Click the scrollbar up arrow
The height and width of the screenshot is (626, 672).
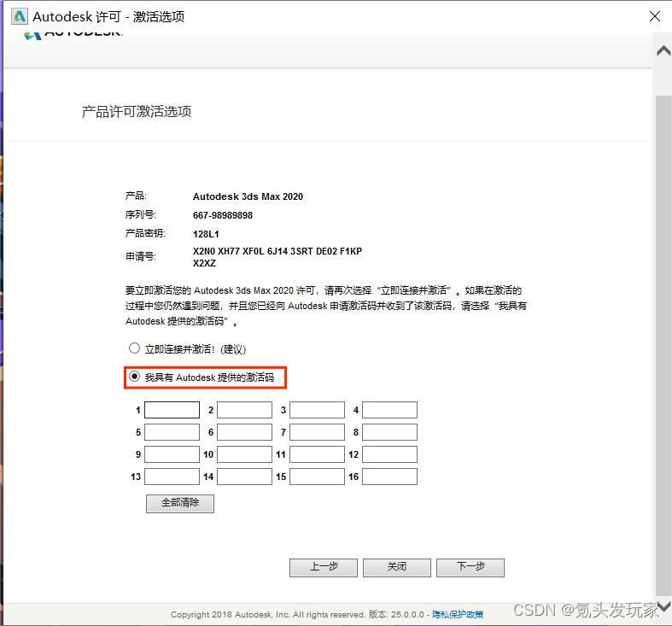(x=663, y=51)
